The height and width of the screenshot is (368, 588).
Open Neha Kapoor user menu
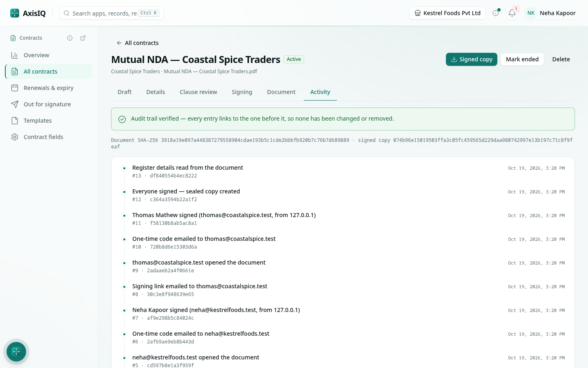tap(551, 13)
